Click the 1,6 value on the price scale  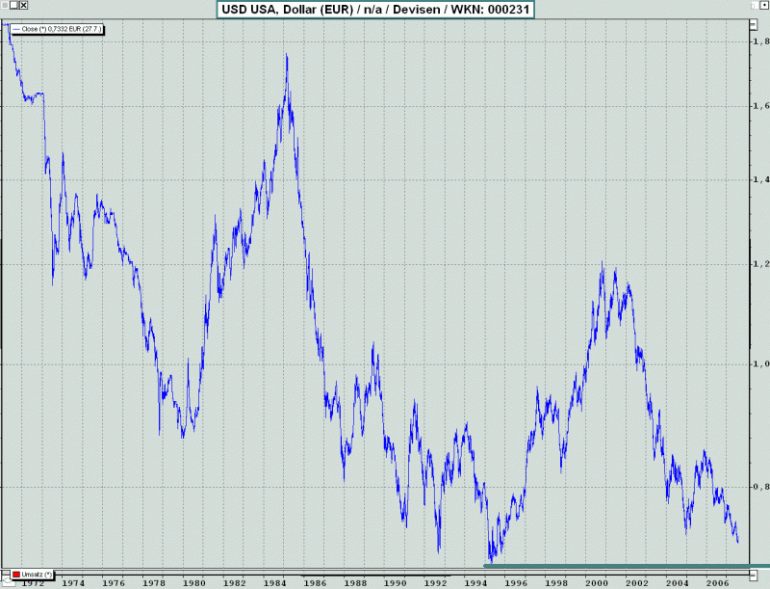[761, 106]
